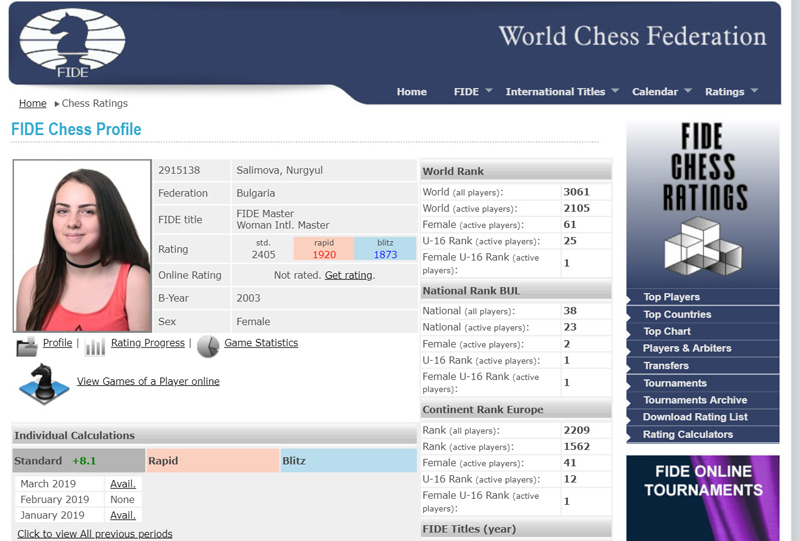The image size is (800, 541).
Task: Open the Get rating link
Action: pos(348,275)
